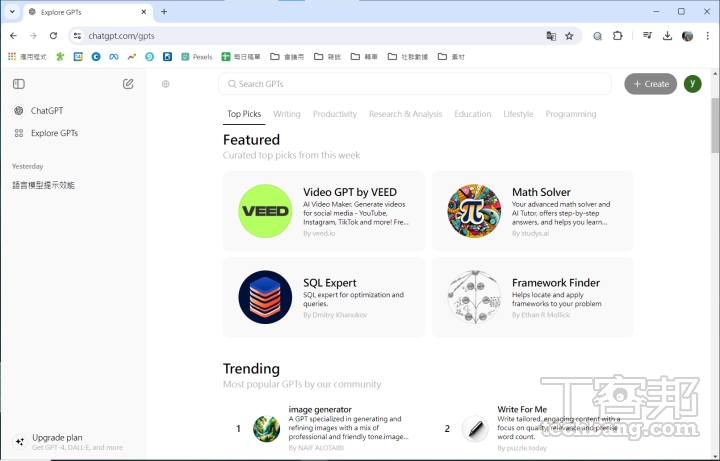Click the Create button

(650, 84)
